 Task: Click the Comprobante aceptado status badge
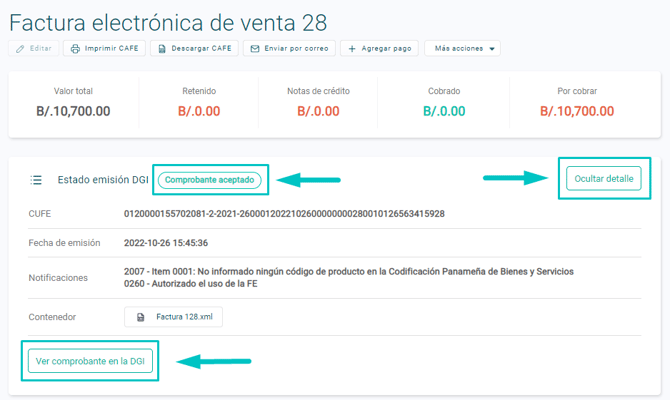[209, 180]
